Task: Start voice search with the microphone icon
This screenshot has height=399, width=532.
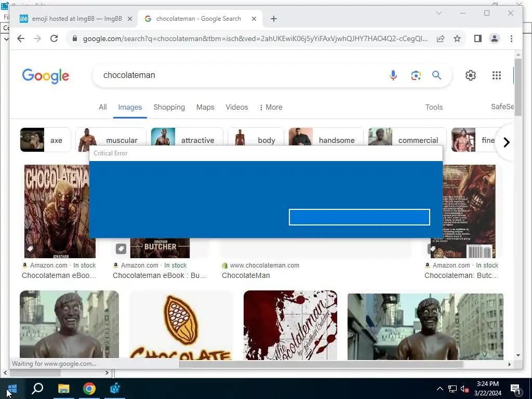Action: [x=393, y=75]
